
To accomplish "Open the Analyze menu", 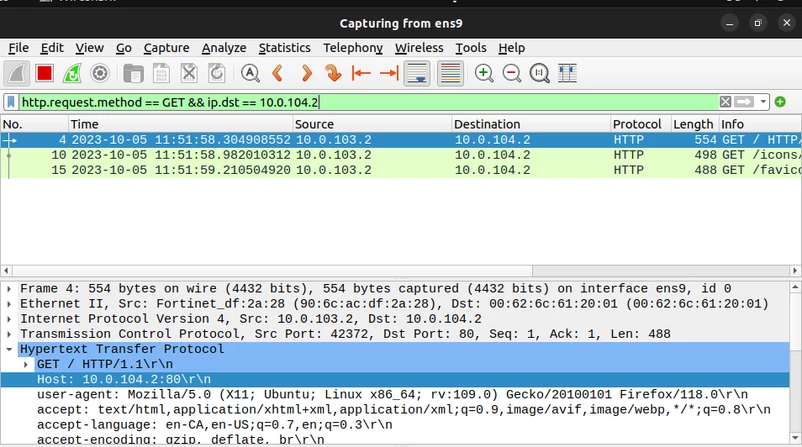I will coord(224,48).
